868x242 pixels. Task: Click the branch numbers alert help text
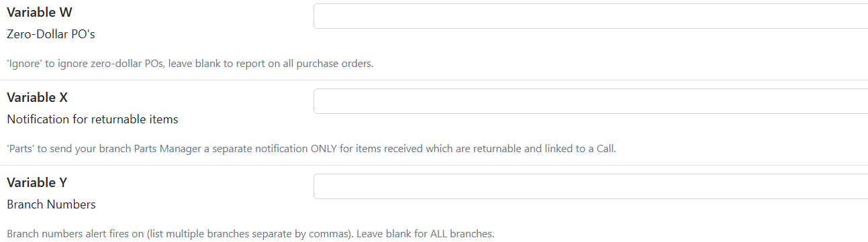tap(250, 235)
